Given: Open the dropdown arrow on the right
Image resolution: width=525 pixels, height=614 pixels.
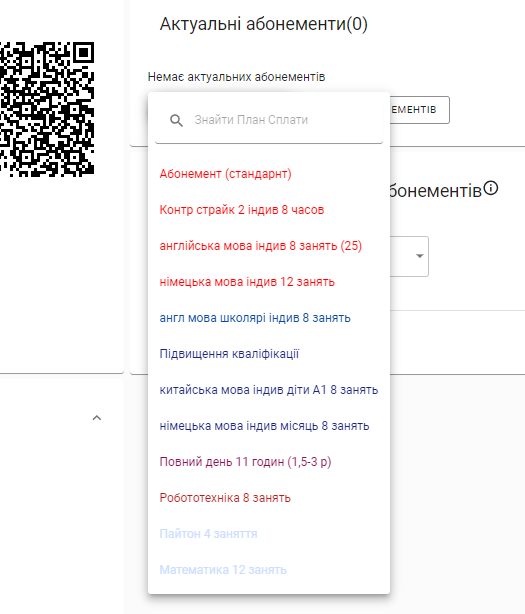Looking at the screenshot, I should pyautogui.click(x=419, y=256).
